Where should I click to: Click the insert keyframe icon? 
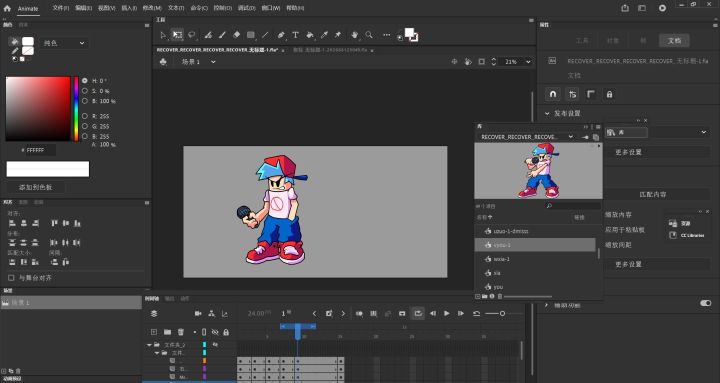[x=329, y=314]
